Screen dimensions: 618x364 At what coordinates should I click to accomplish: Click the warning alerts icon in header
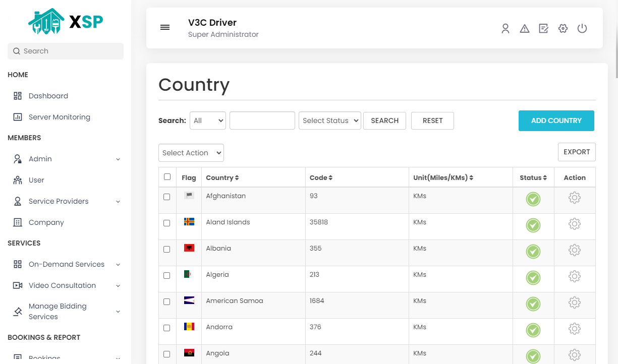[525, 29]
